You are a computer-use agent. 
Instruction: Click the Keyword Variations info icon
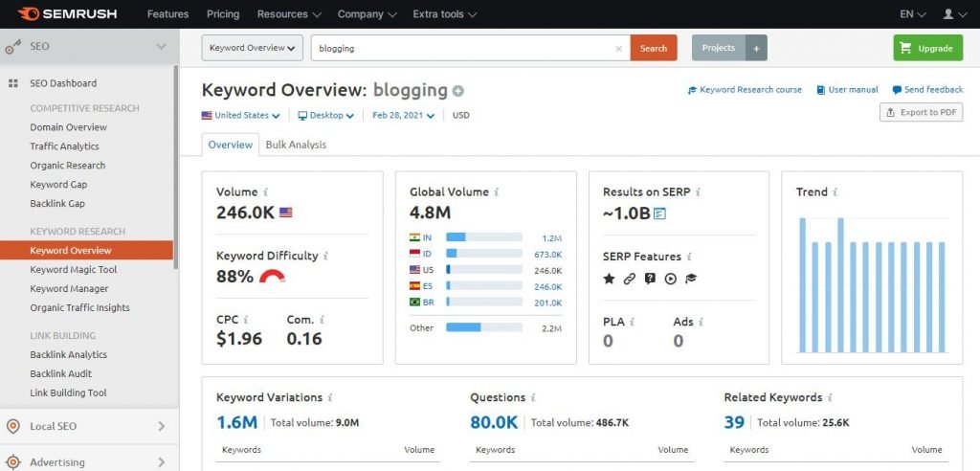tap(330, 398)
